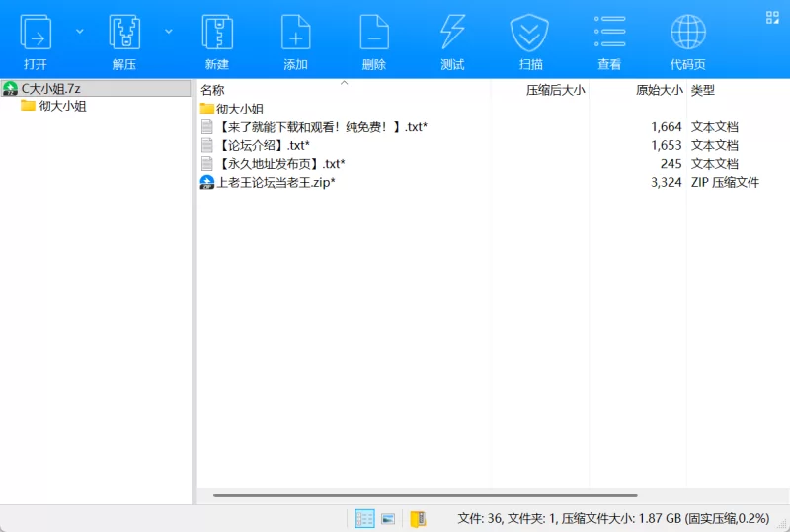Click yellow archive icon in status bar
Image resolution: width=790 pixels, height=532 pixels.
click(x=418, y=518)
